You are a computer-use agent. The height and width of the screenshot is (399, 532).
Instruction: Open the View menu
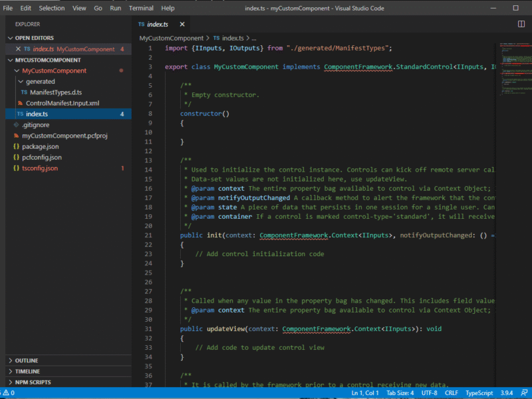tap(79, 8)
